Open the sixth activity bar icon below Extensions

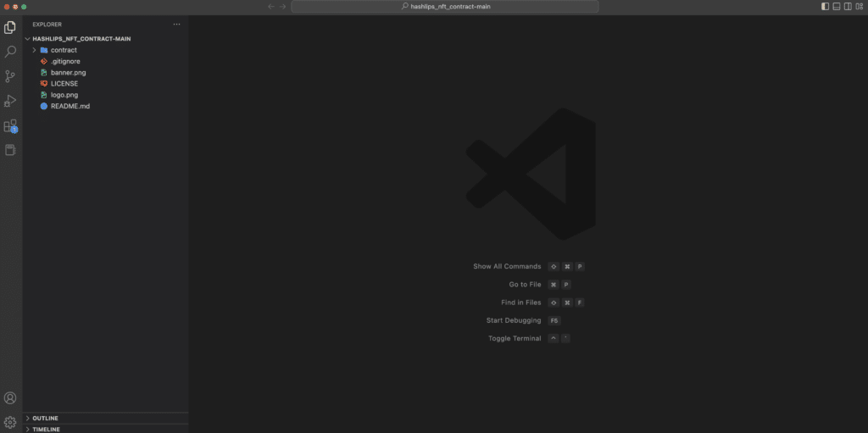pos(10,150)
